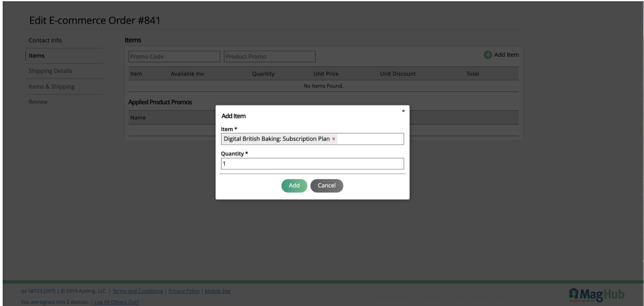View the Privacy Policy

pyautogui.click(x=184, y=290)
